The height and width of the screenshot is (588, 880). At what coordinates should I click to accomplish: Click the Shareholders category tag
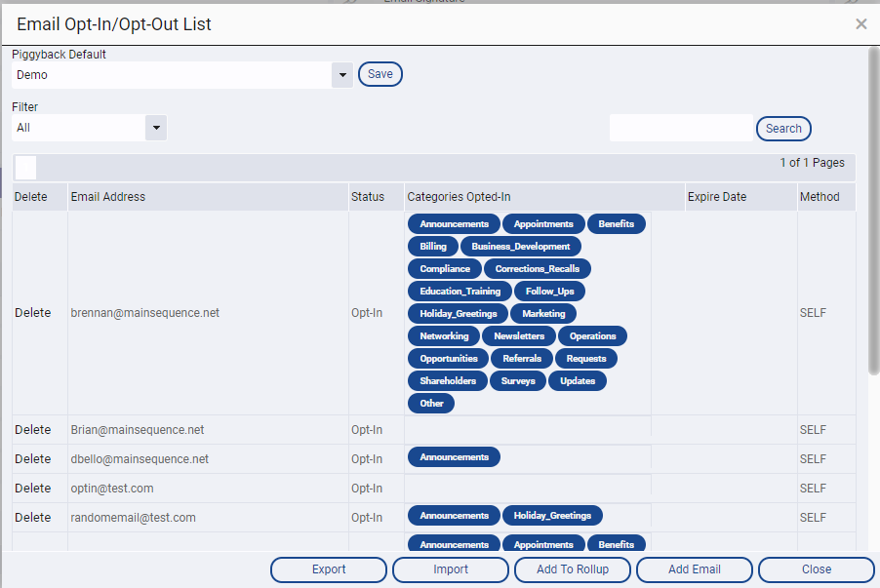coord(447,381)
